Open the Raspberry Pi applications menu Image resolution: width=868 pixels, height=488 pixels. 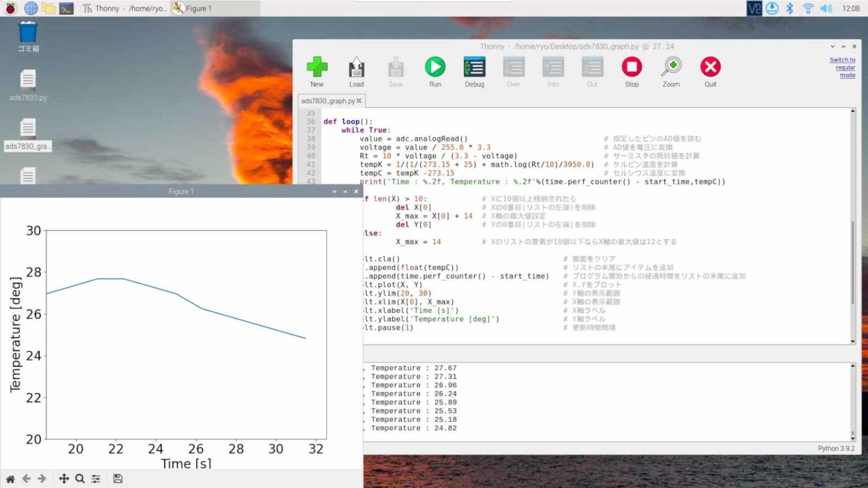(x=11, y=8)
